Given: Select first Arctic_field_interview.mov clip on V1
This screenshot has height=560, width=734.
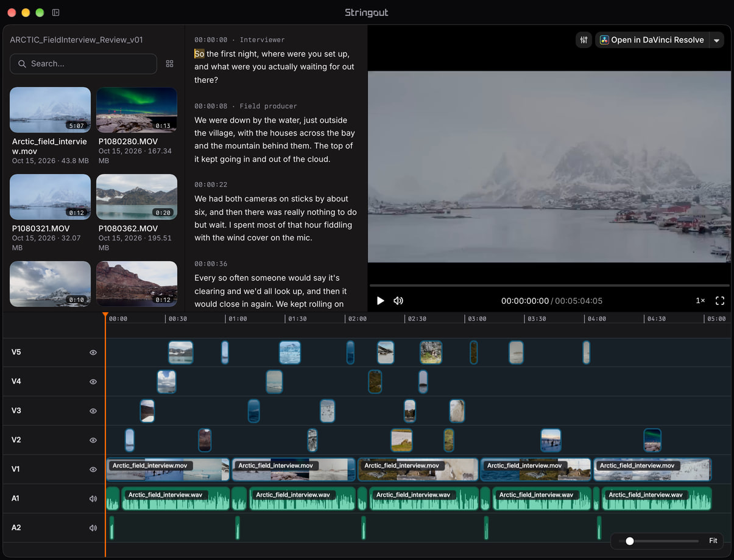Looking at the screenshot, I should coord(168,469).
